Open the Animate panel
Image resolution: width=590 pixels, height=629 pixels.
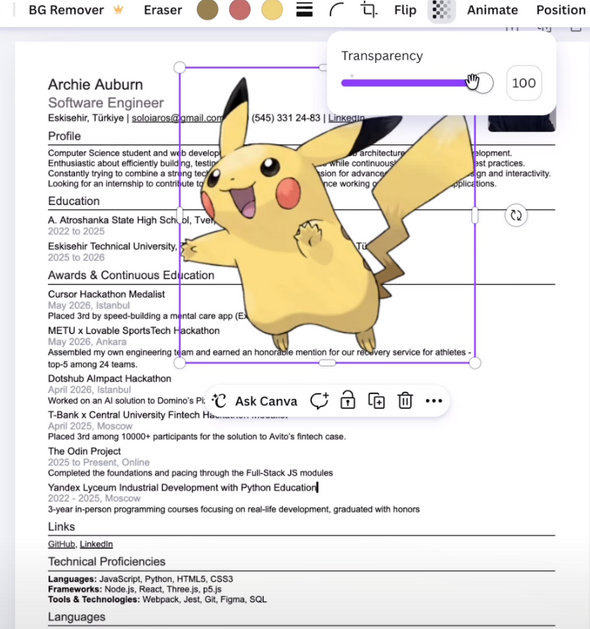pos(492,10)
